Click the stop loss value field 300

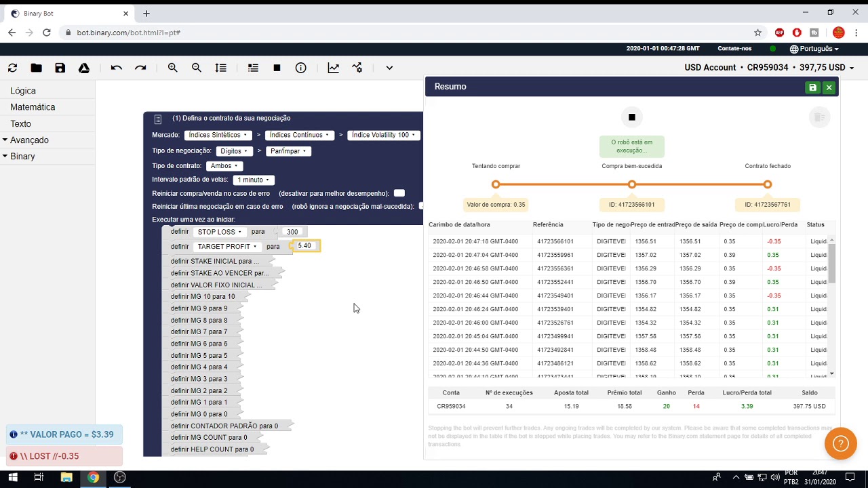pyautogui.click(x=292, y=232)
